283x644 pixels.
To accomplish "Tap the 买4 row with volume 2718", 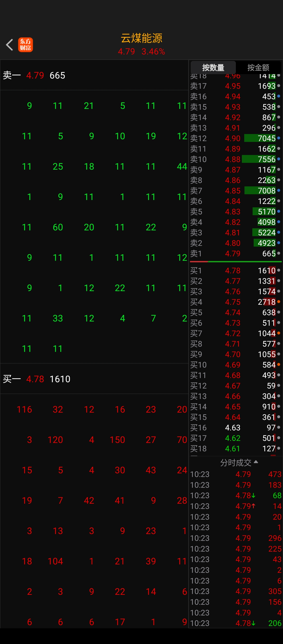I will click(235, 302).
